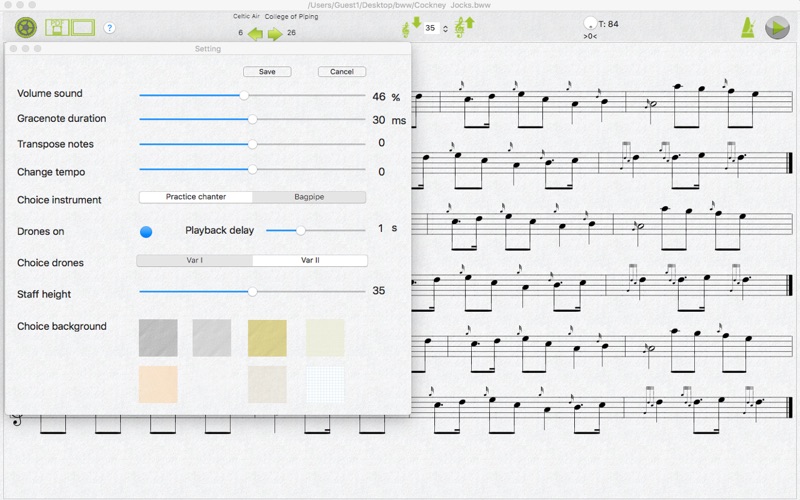Click the Playback delay slider handle

301,231
